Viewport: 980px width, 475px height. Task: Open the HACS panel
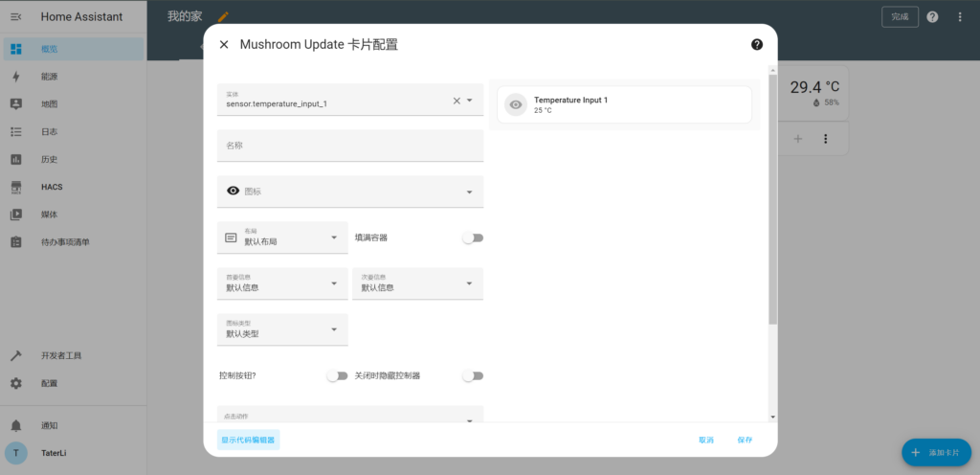tap(73, 187)
